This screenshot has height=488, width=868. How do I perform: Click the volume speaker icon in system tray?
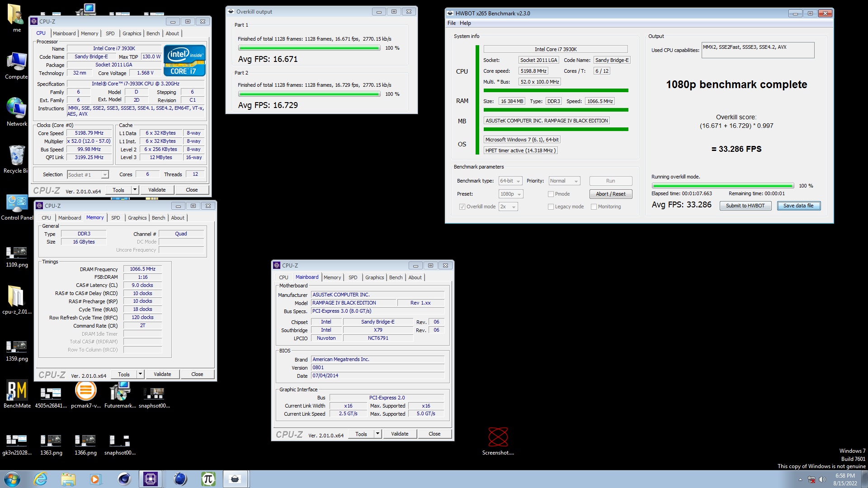pos(822,479)
